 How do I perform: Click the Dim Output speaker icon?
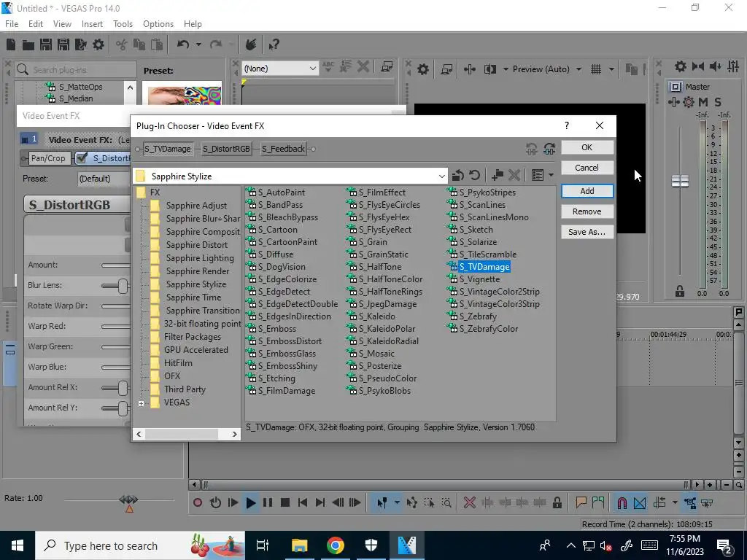715,66
